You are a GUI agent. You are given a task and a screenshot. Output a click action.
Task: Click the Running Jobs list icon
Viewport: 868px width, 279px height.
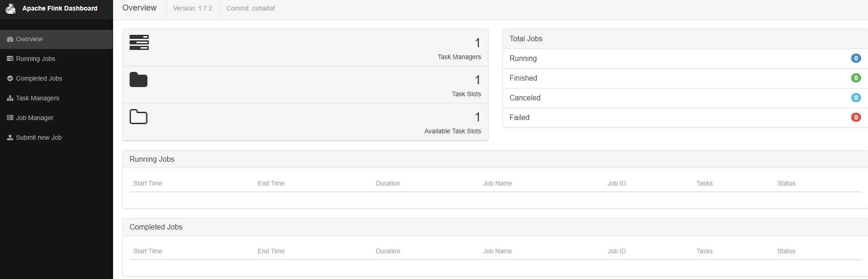10,59
